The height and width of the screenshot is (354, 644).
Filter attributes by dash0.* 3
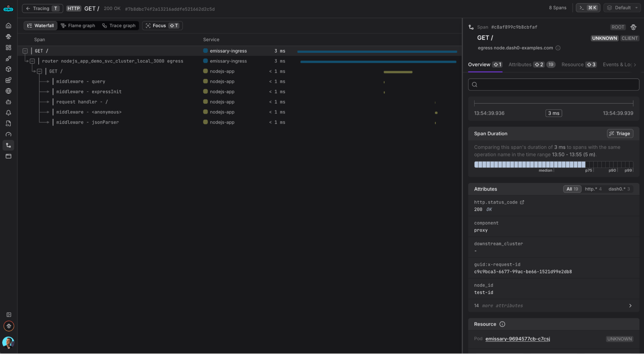pyautogui.click(x=619, y=189)
